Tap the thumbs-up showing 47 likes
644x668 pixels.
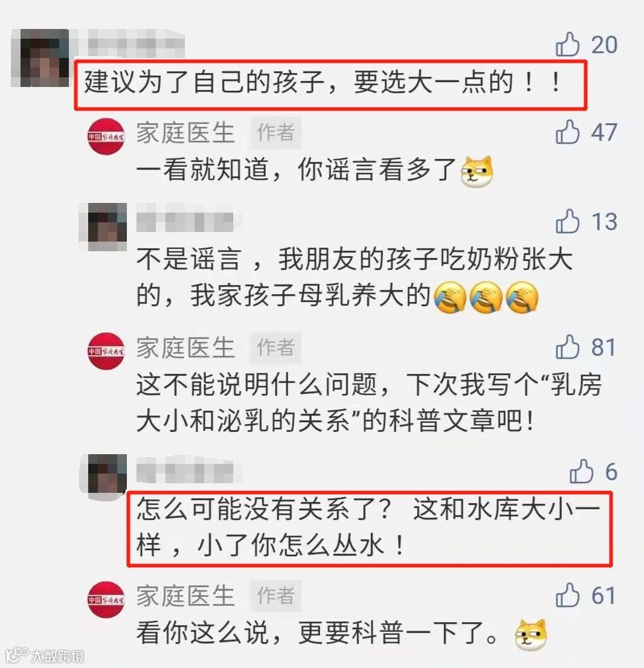tap(568, 132)
